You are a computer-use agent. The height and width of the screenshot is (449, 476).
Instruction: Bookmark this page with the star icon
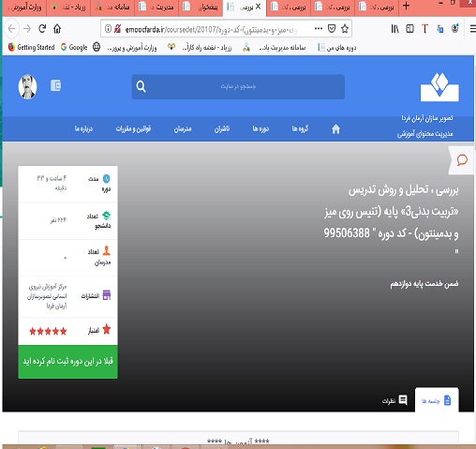click(345, 29)
